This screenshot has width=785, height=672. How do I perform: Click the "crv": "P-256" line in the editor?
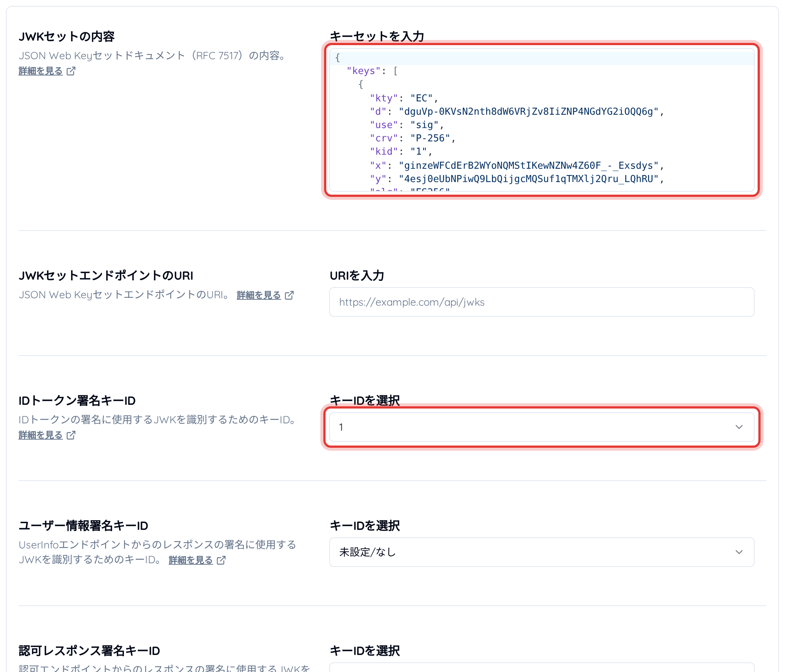412,138
